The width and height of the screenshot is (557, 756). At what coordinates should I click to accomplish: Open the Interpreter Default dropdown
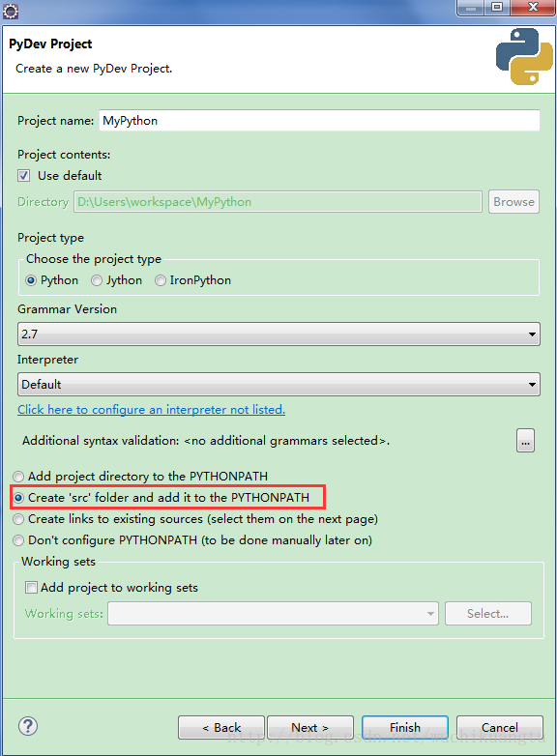(x=278, y=384)
